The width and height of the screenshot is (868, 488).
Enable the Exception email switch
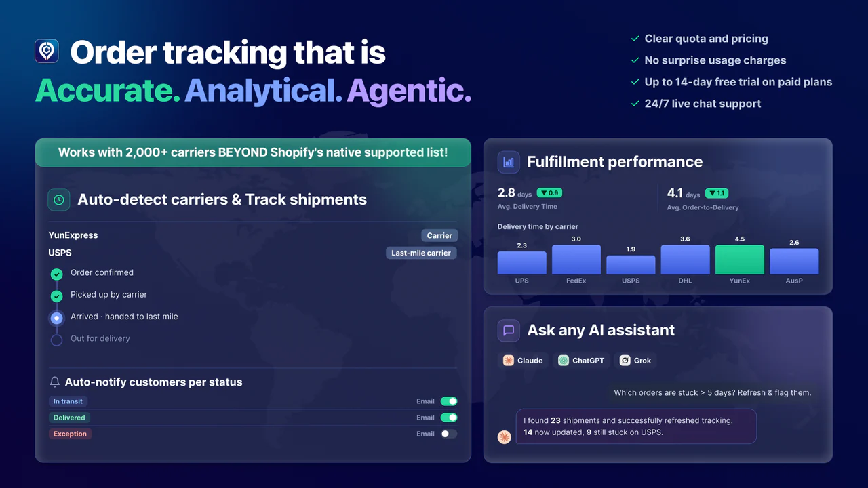(449, 434)
